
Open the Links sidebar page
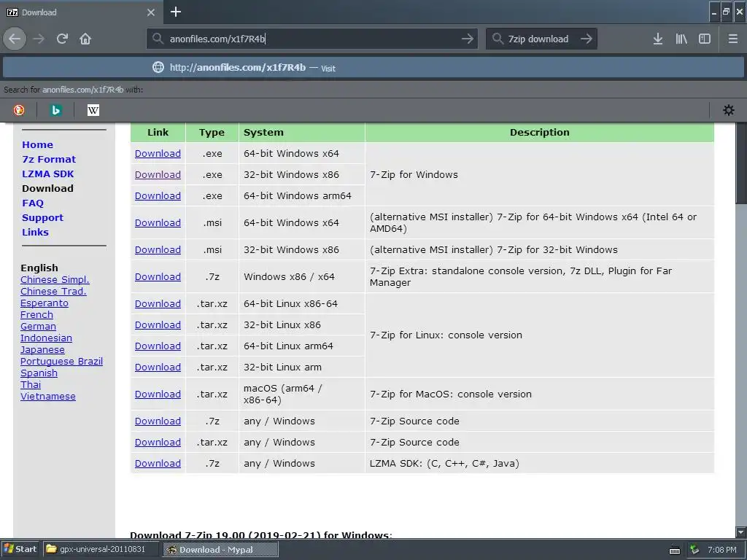pyautogui.click(x=35, y=233)
